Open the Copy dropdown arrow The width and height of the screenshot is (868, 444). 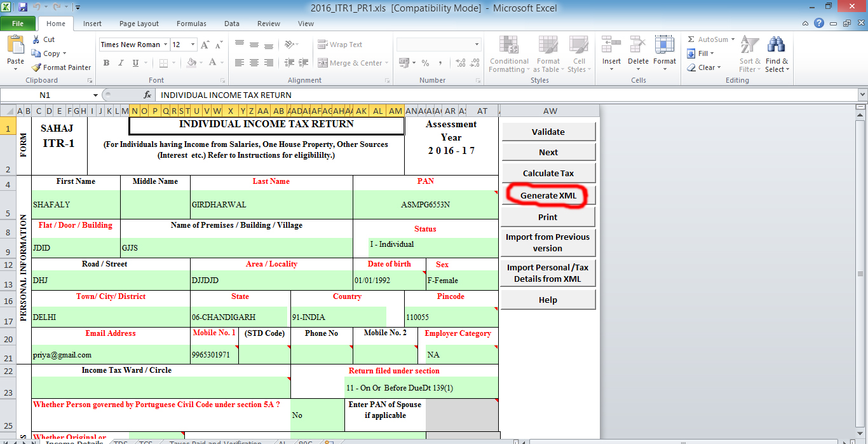(64, 54)
